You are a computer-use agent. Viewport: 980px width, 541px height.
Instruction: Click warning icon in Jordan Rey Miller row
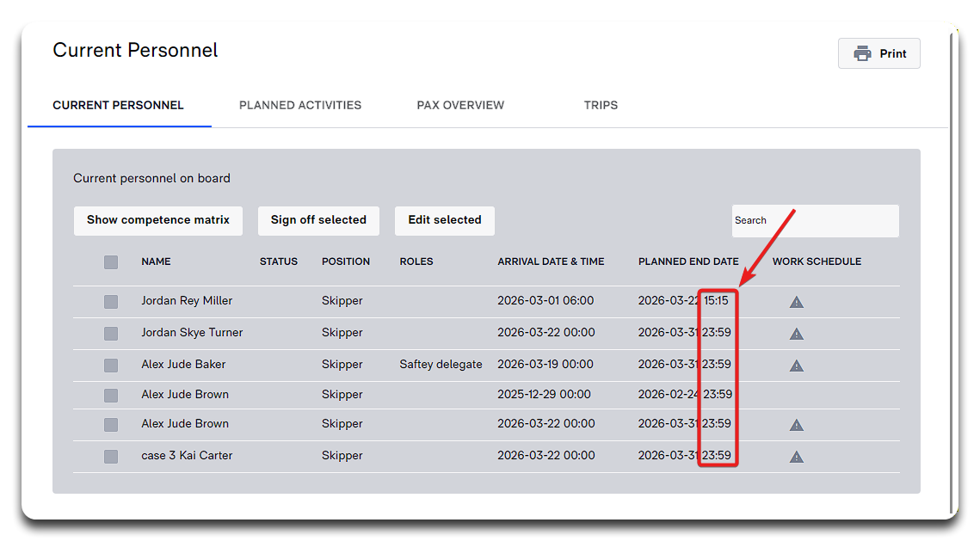pos(797,302)
